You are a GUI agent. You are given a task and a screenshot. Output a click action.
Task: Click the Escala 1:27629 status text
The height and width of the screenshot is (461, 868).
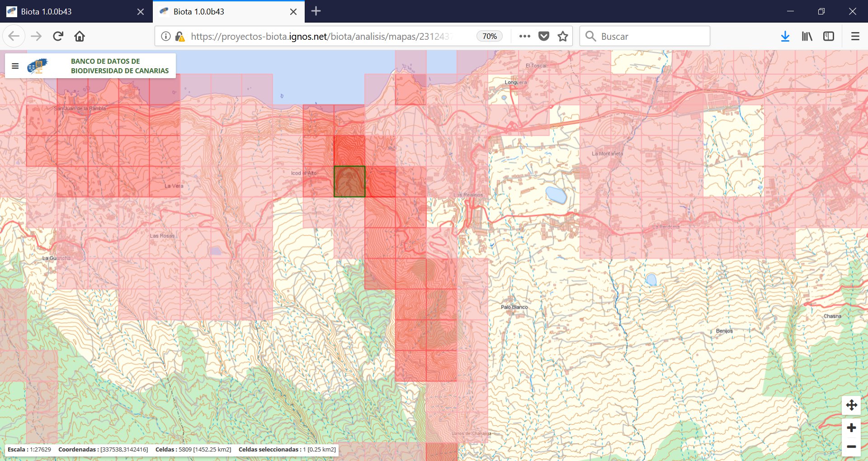tap(29, 449)
